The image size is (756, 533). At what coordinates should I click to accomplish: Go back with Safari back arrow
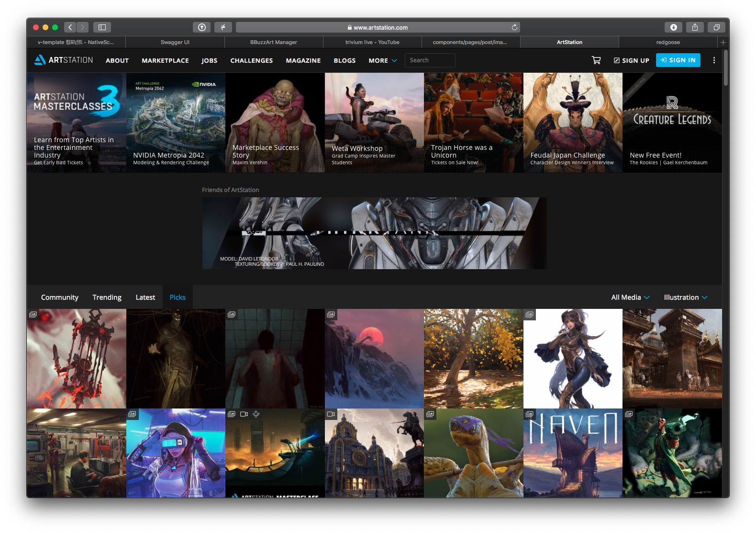(70, 27)
